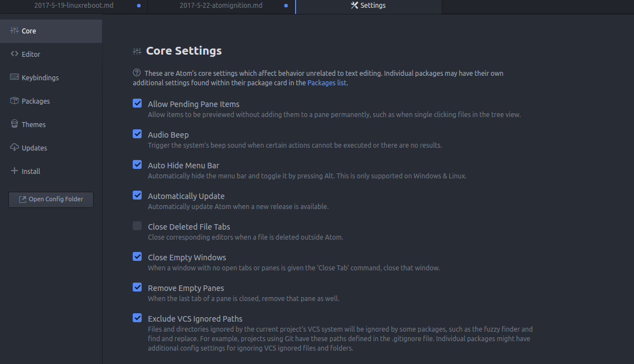Open the Packages section in sidebar
The height and width of the screenshot is (364, 634).
pos(51,101)
